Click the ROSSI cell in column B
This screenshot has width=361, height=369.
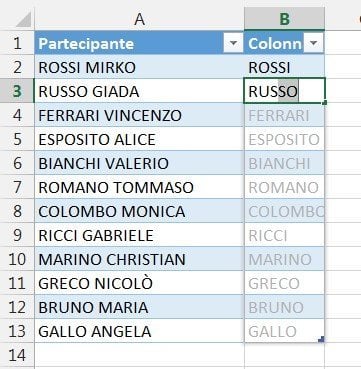click(284, 67)
